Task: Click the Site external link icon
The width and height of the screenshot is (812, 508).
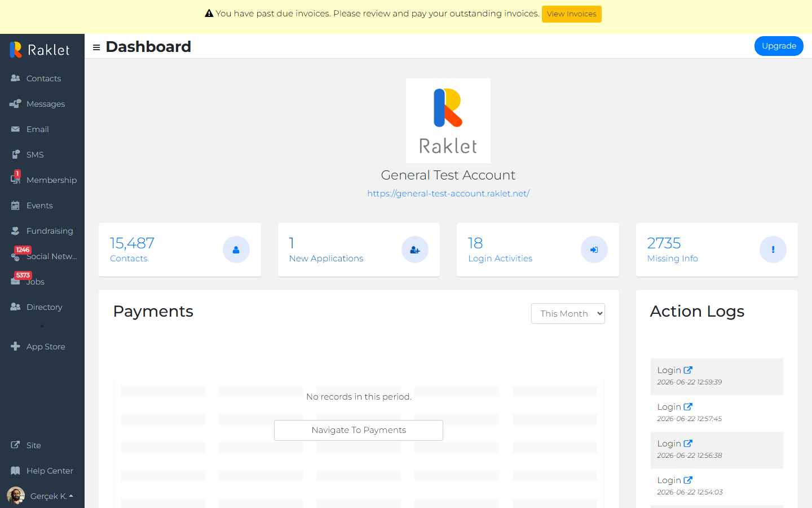Action: coord(15,445)
